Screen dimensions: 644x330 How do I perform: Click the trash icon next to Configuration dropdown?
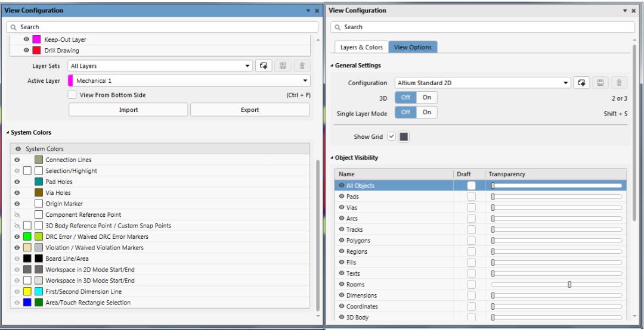(619, 83)
